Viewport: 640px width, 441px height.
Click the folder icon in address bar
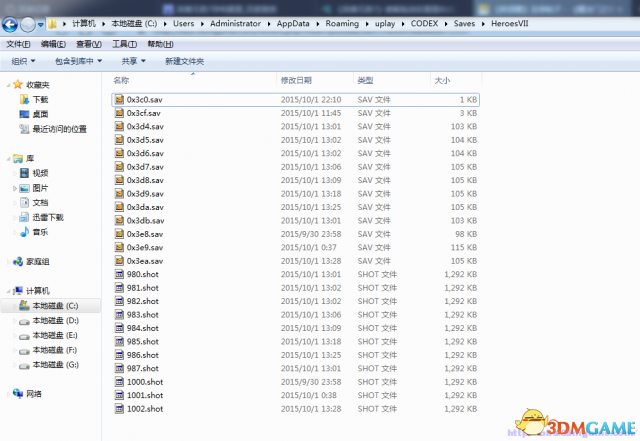[52, 24]
